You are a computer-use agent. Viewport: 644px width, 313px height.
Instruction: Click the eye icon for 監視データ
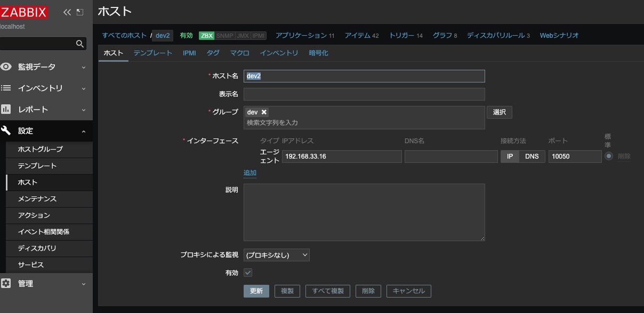6,67
